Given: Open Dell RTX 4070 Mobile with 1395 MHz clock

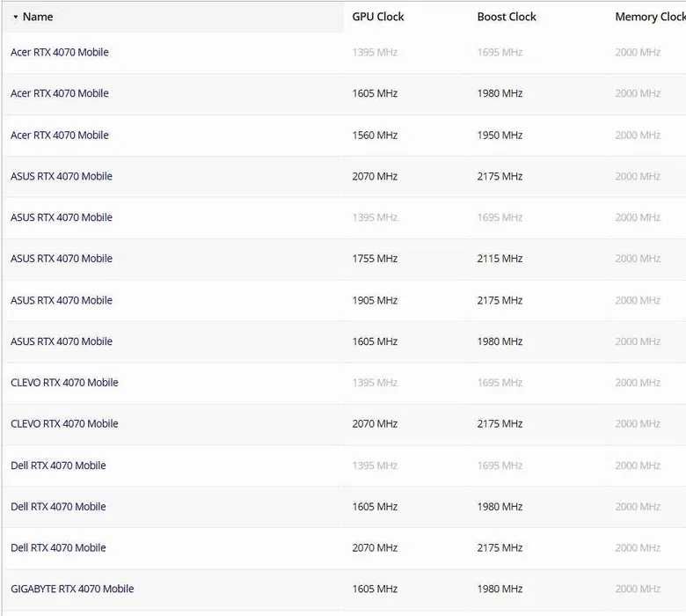Looking at the screenshot, I should point(58,466).
